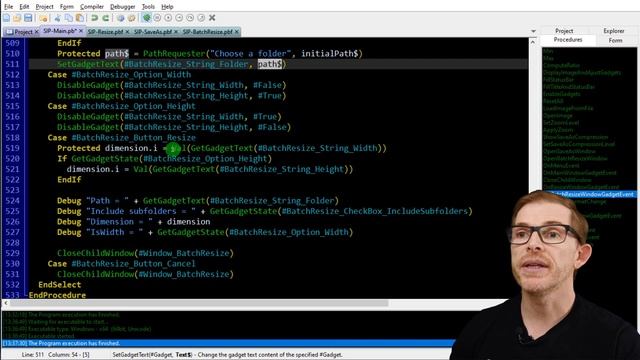Open the Project menu
640x360 pixels.
(44, 7)
